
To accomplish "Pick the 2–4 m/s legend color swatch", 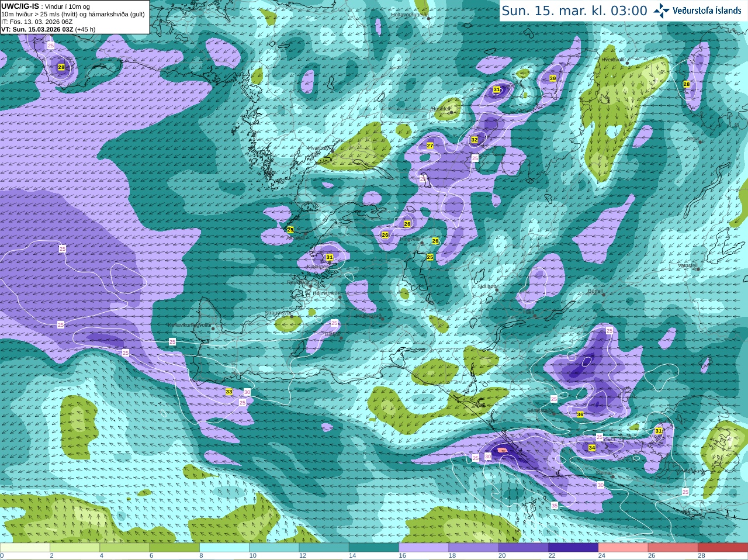I will pos(75,548).
